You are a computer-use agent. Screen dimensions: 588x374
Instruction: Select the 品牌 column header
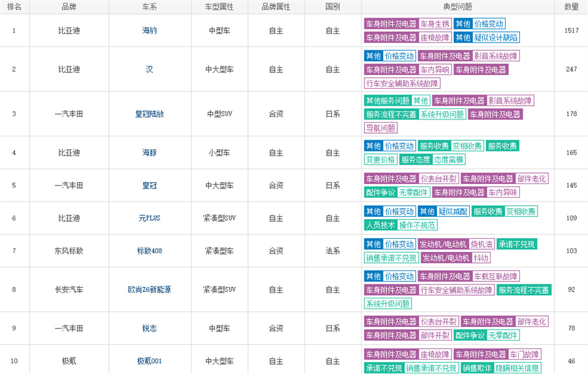tap(69, 7)
